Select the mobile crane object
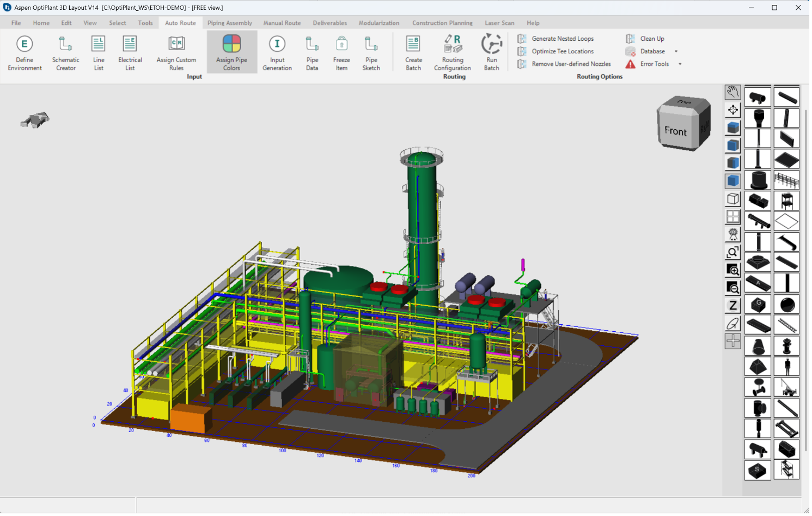The height and width of the screenshot is (516, 812). [786, 387]
